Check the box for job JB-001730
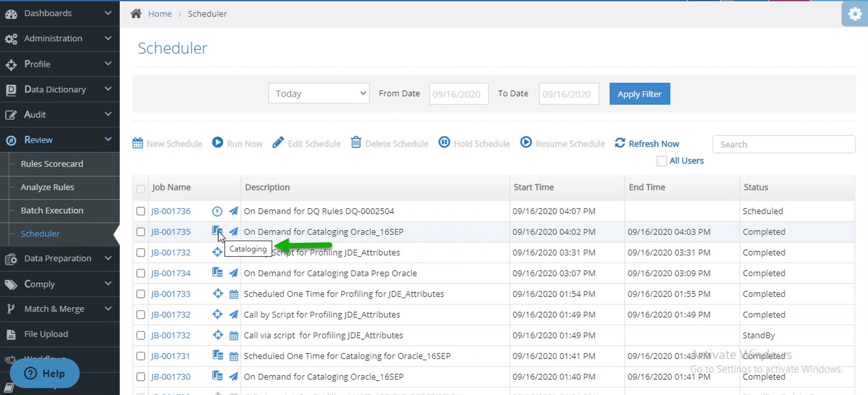 141,377
